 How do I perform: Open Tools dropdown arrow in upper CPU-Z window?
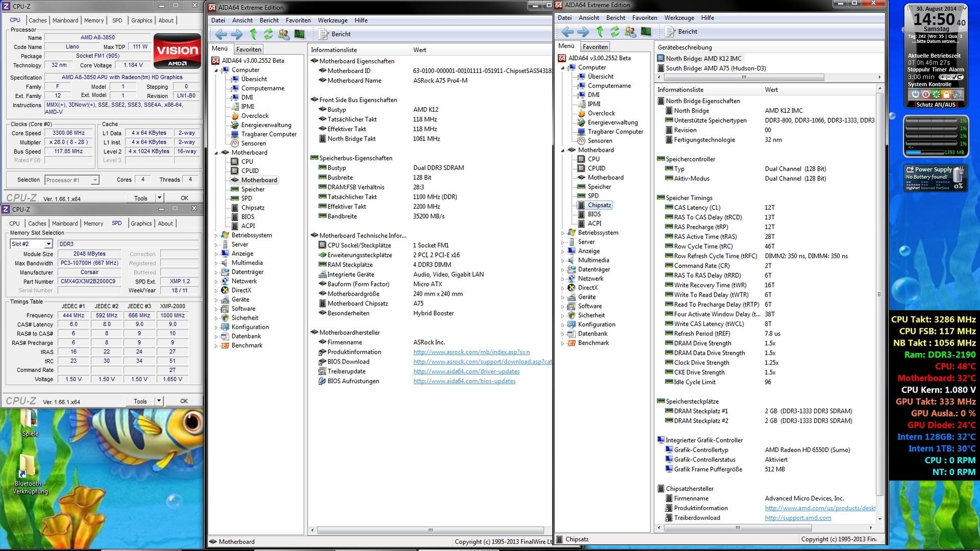[159, 198]
